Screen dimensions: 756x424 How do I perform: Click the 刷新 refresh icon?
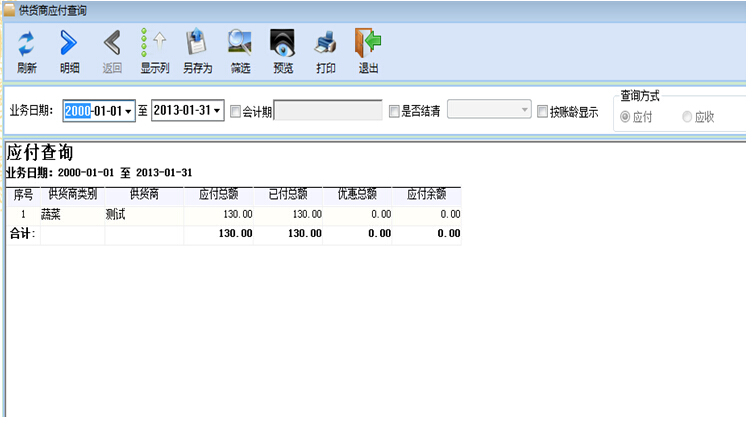point(27,44)
